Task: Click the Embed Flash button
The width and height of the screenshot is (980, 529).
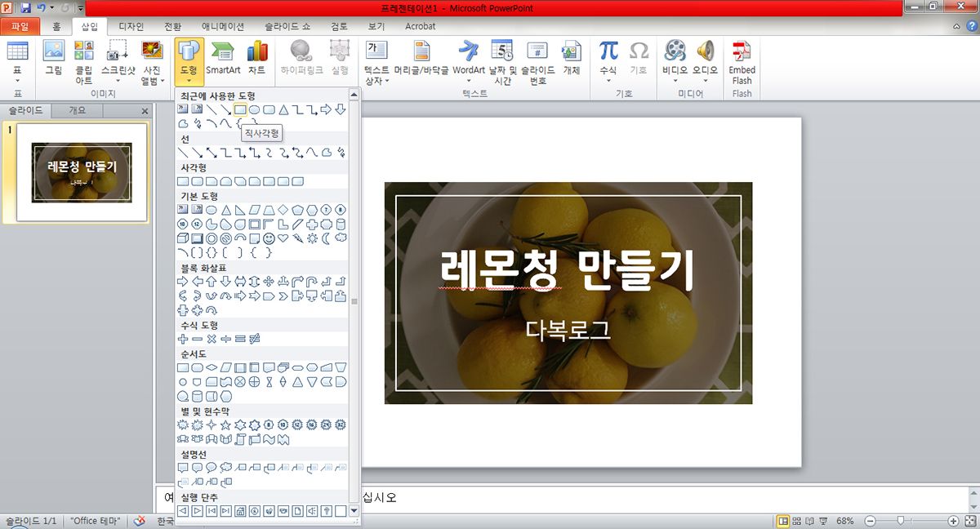Action: (x=742, y=63)
